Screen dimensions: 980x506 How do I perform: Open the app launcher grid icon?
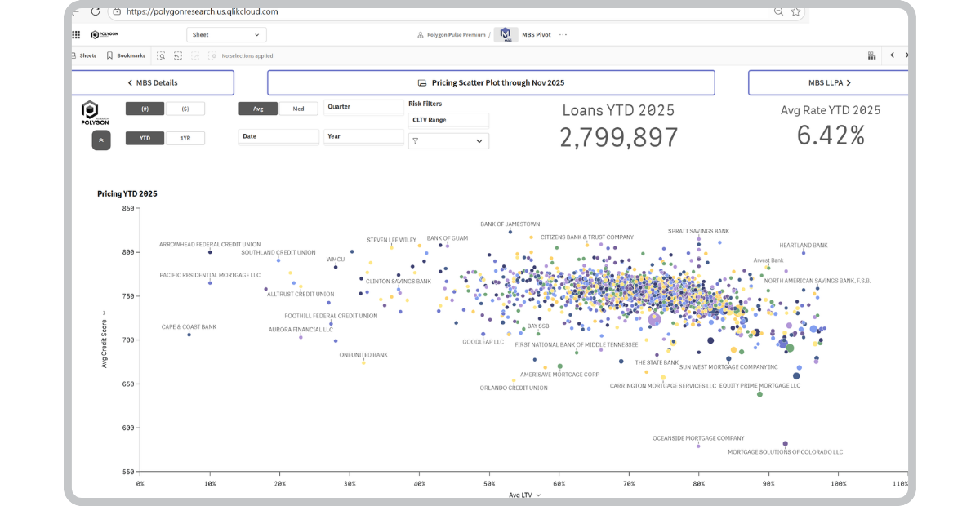75,34
